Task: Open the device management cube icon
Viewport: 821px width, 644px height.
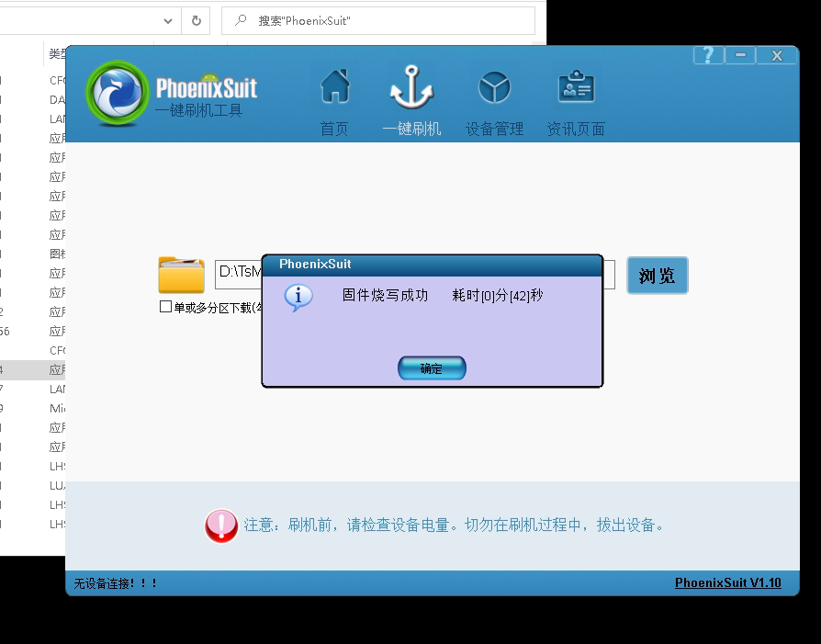Action: click(494, 87)
